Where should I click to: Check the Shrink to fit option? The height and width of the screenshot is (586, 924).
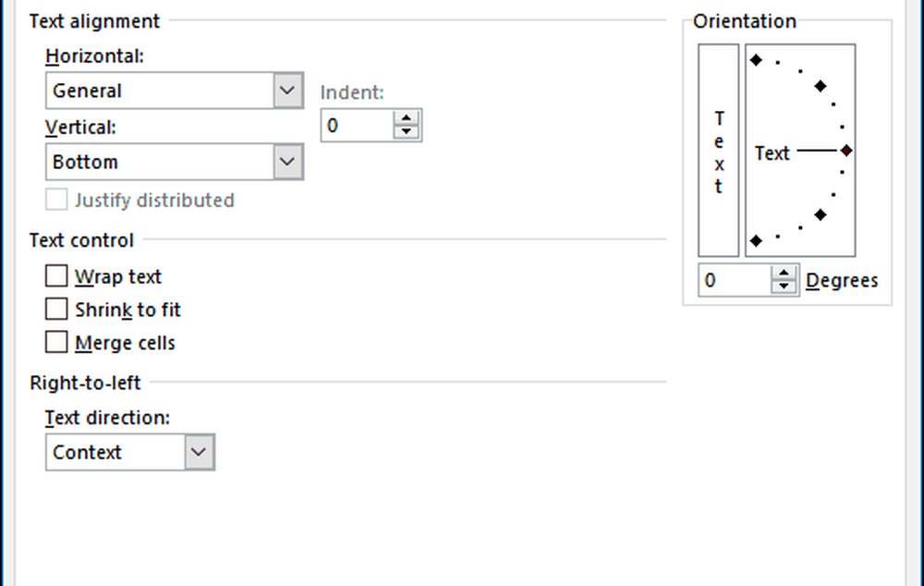click(57, 310)
